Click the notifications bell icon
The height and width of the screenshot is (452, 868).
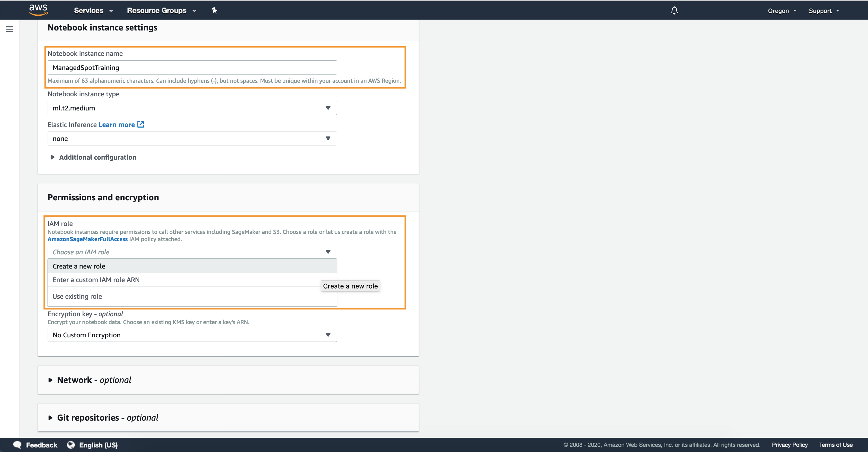[675, 10]
